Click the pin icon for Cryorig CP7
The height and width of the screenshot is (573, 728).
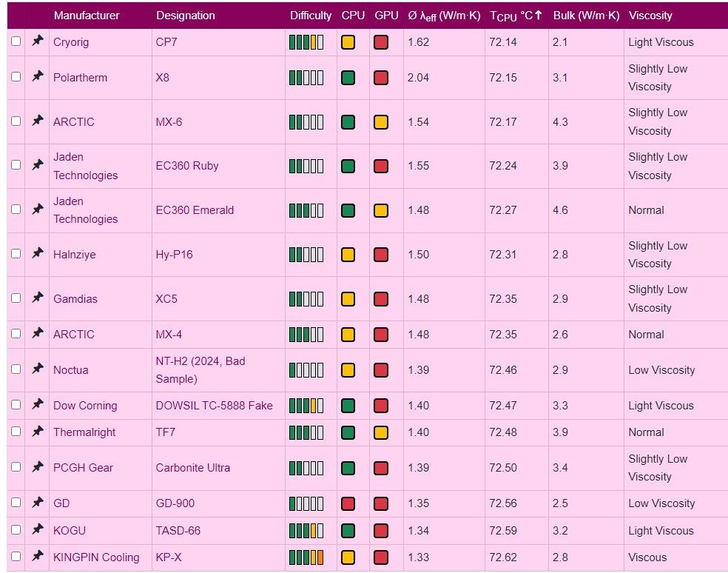[x=38, y=41]
